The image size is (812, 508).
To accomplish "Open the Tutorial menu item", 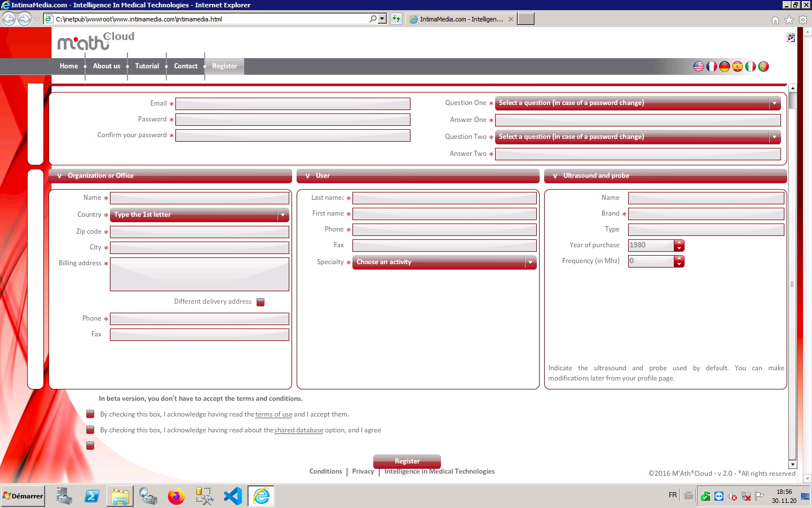I will point(147,66).
